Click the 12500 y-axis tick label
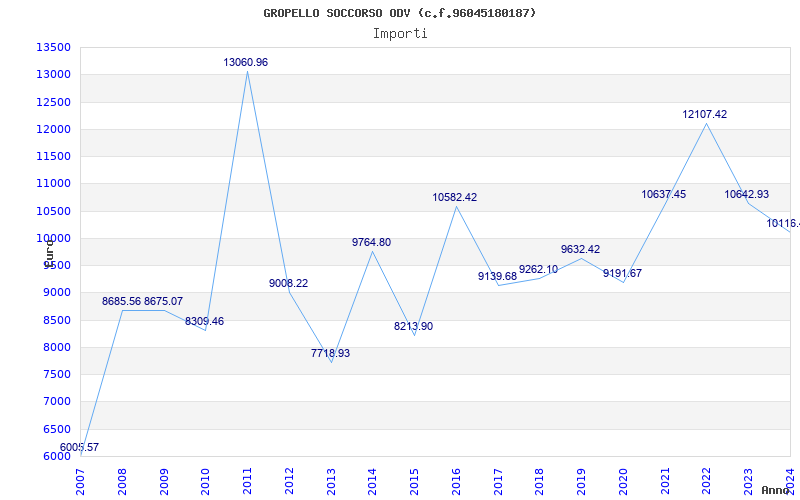The image size is (800, 500). 53,102
